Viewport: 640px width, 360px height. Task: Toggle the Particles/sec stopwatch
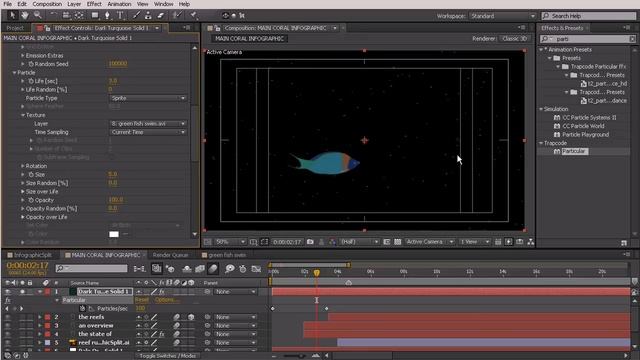(x=82, y=309)
